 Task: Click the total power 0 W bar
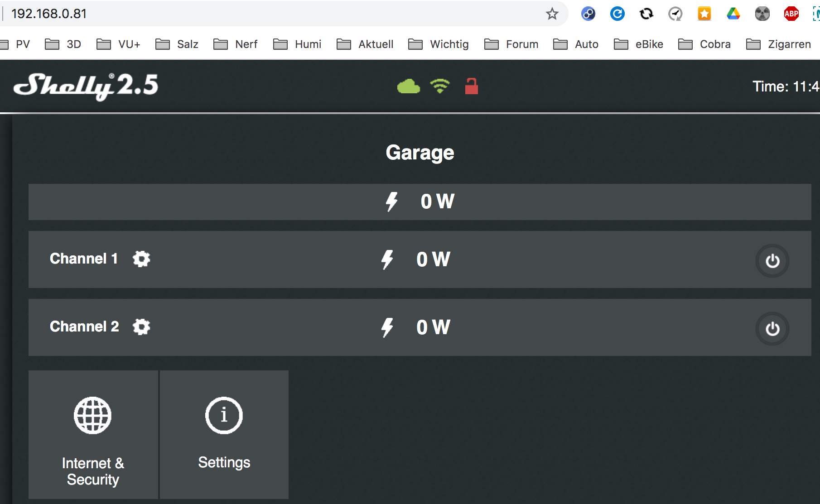click(x=420, y=202)
